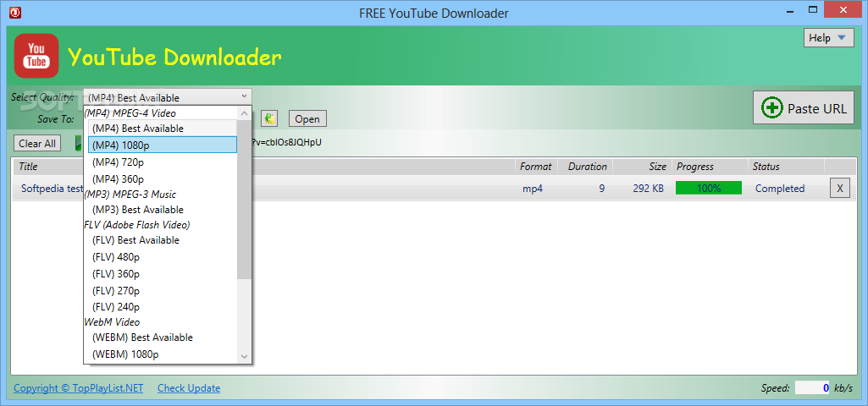Open the Help dropdown menu

(828, 37)
